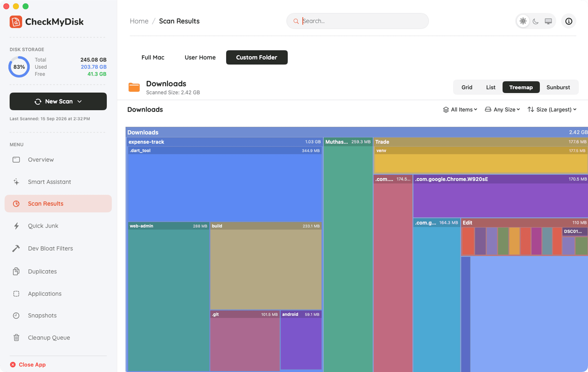The width and height of the screenshot is (588, 372).
Task: Click the Overview sidebar icon
Action: [16, 159]
